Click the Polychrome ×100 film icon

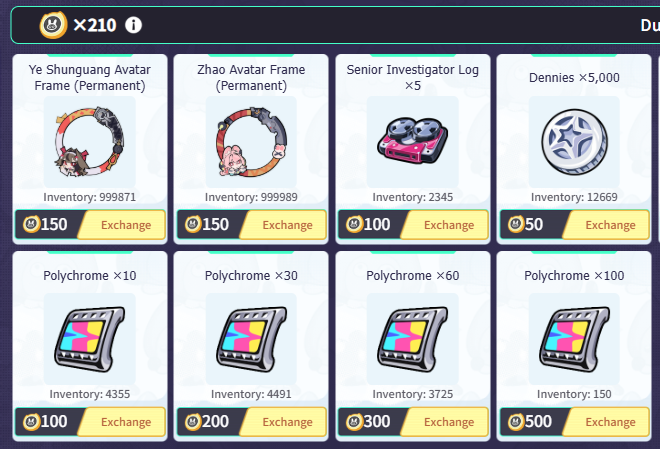(574, 339)
